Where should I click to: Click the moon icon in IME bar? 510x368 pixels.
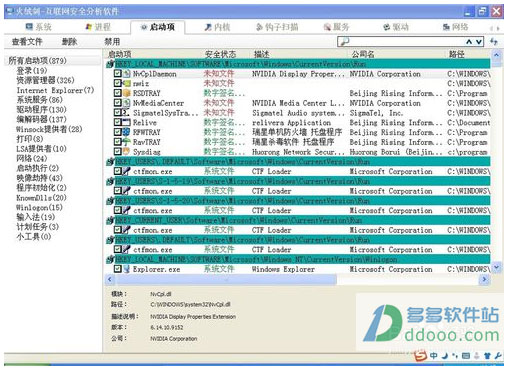445,356
